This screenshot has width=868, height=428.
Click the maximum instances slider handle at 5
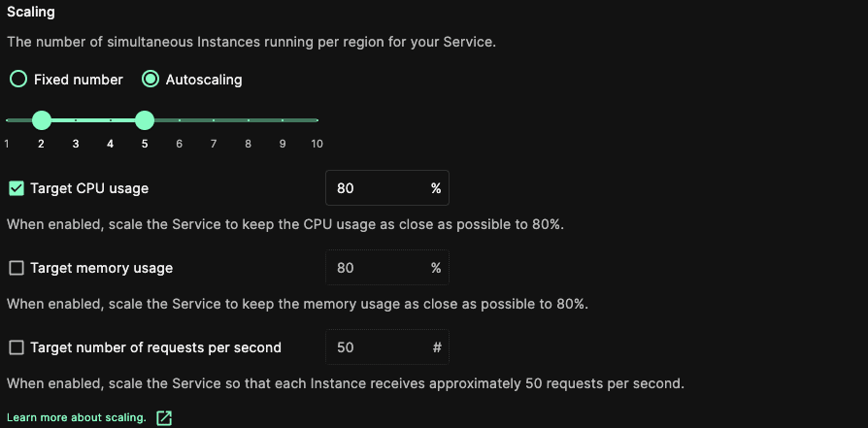(x=145, y=120)
